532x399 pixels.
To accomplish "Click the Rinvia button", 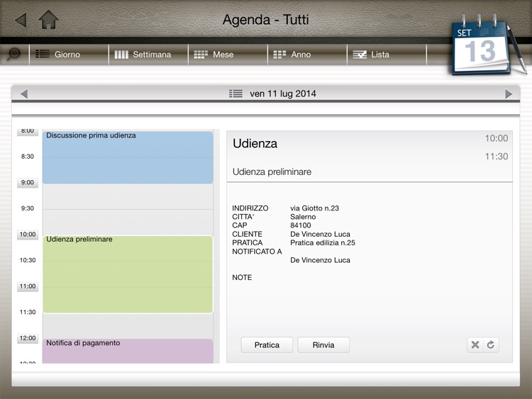I will pyautogui.click(x=323, y=344).
